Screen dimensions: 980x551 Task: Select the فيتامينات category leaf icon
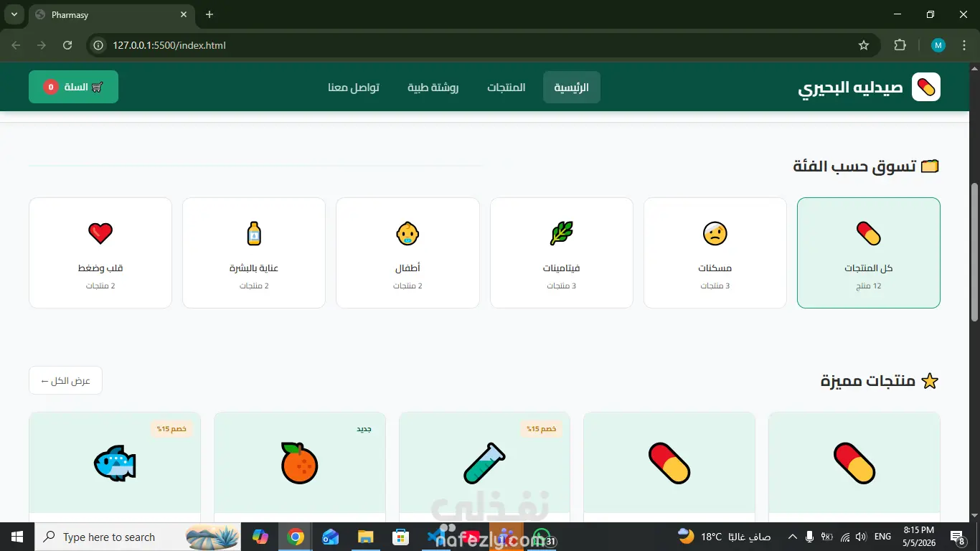(x=561, y=233)
